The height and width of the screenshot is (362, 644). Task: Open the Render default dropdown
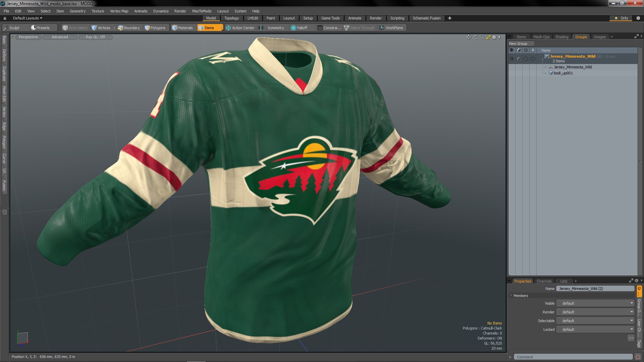coord(595,312)
